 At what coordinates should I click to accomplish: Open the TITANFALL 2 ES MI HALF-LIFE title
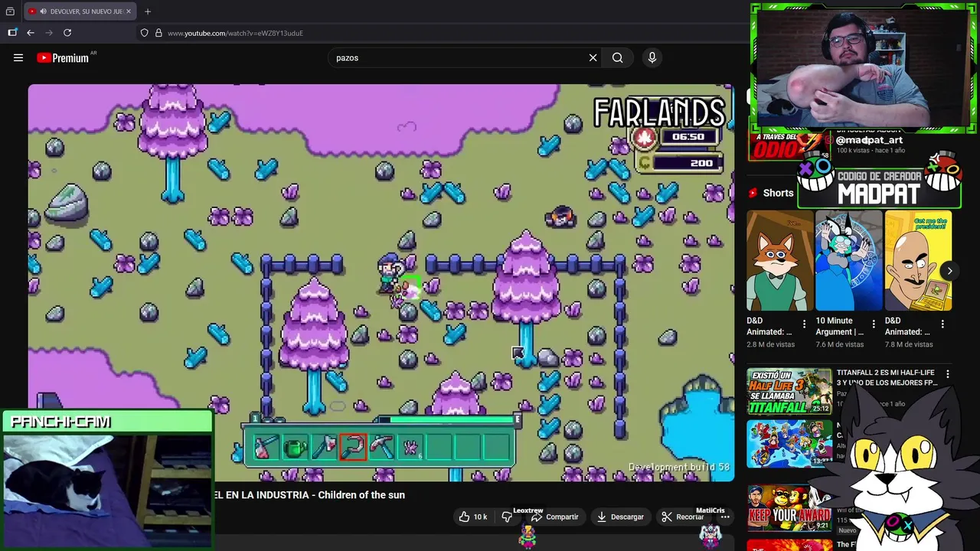point(887,377)
